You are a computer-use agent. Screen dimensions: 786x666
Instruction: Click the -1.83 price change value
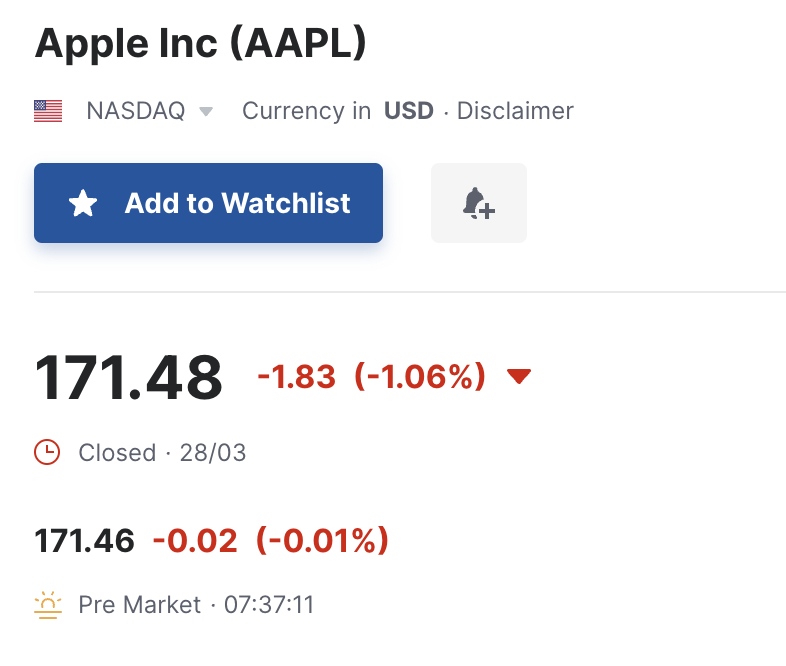297,377
